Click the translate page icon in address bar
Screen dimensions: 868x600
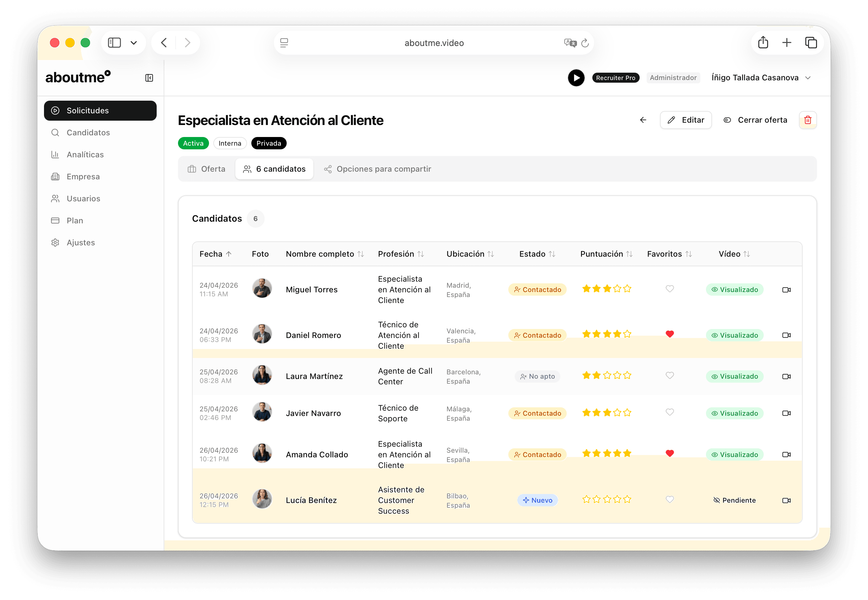point(570,43)
